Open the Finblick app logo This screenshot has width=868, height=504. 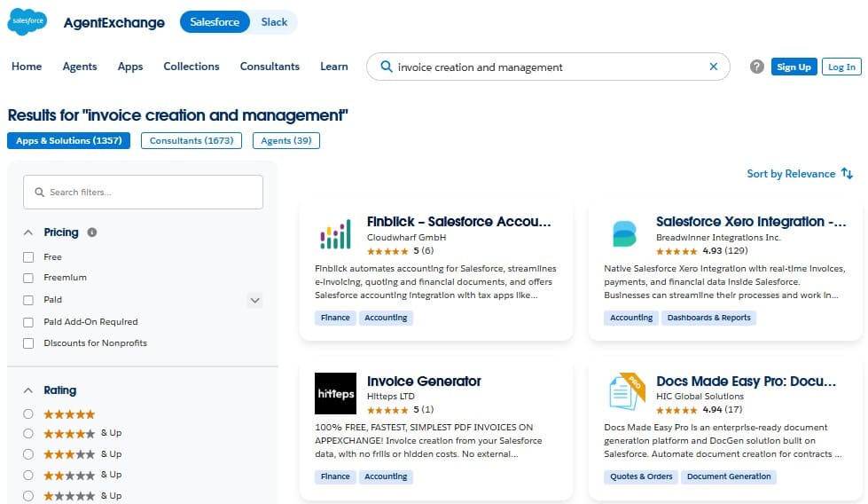335,234
